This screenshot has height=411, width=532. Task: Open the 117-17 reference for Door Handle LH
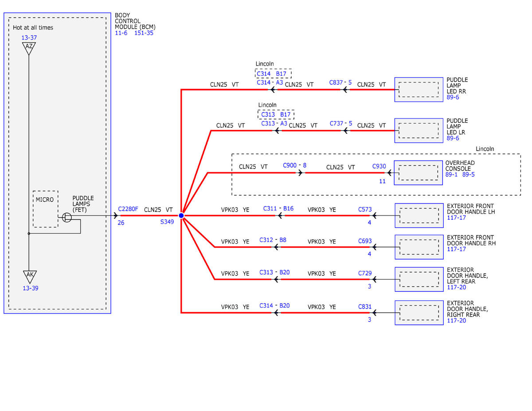pyautogui.click(x=456, y=218)
